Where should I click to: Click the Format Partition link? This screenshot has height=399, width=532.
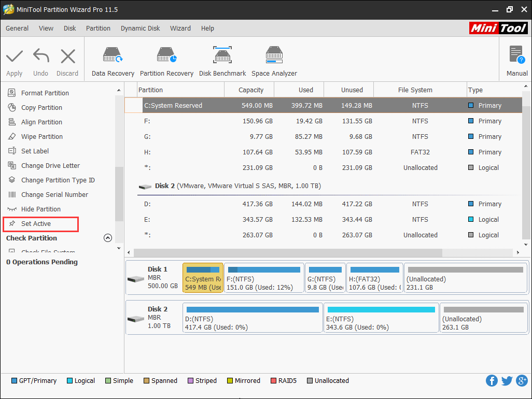tap(45, 93)
